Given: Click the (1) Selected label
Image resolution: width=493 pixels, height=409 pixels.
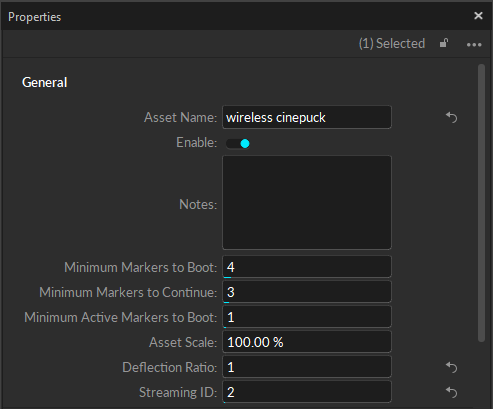Looking at the screenshot, I should (392, 43).
